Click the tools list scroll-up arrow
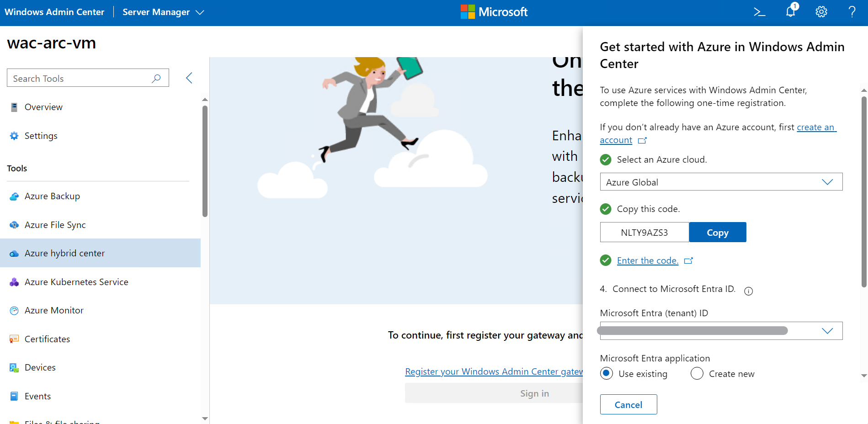The image size is (868, 424). pyautogui.click(x=205, y=99)
